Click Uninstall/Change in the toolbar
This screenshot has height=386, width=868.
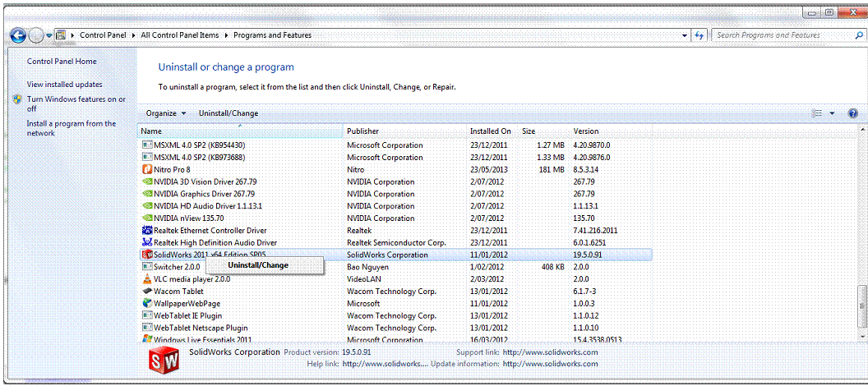click(229, 113)
